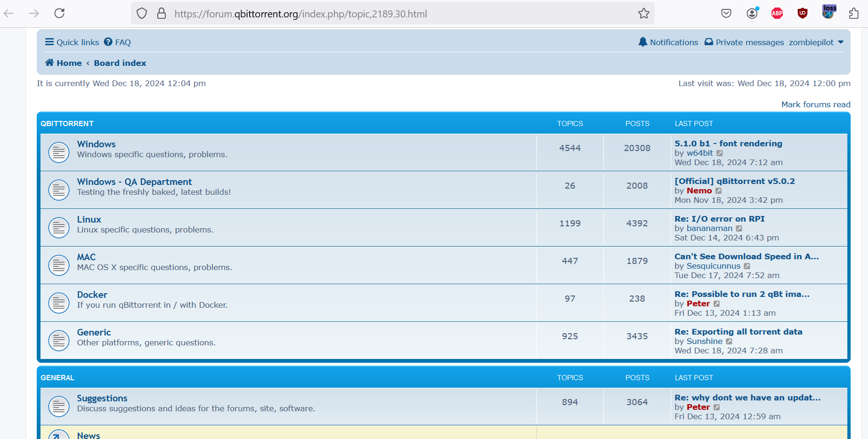This screenshot has height=439, width=868.
Task: View latest post icon next to Sunshine
Action: [x=729, y=342]
